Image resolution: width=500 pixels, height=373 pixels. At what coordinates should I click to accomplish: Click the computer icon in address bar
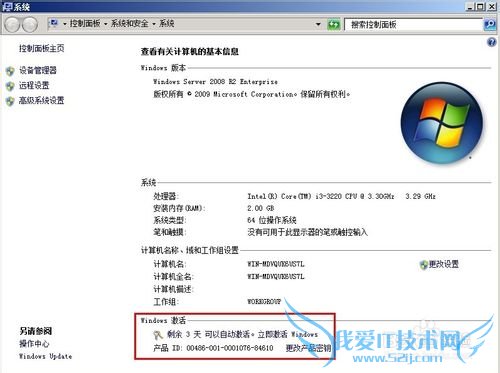click(53, 23)
